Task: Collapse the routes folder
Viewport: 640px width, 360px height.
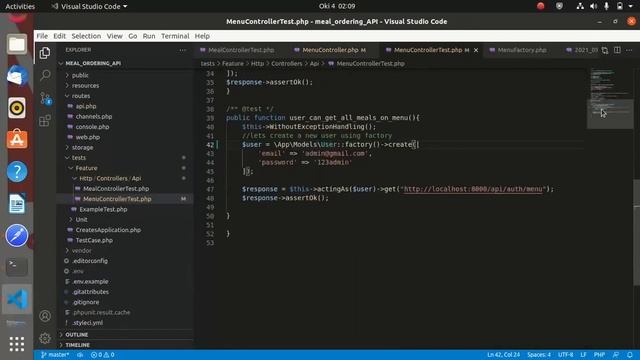Action: click(81, 96)
